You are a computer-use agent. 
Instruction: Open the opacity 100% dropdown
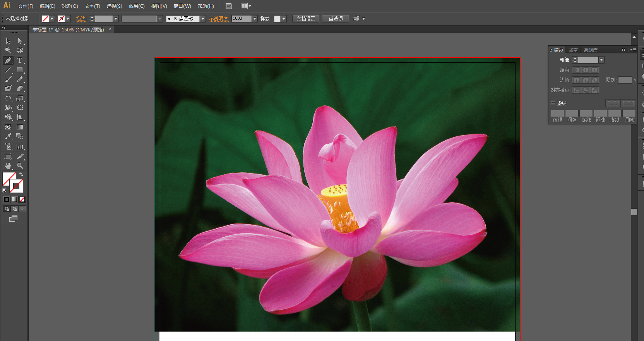[x=255, y=19]
